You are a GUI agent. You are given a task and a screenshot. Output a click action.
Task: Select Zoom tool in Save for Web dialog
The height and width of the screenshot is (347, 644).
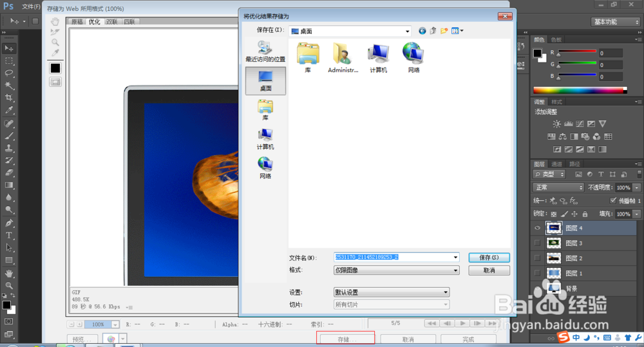(55, 42)
